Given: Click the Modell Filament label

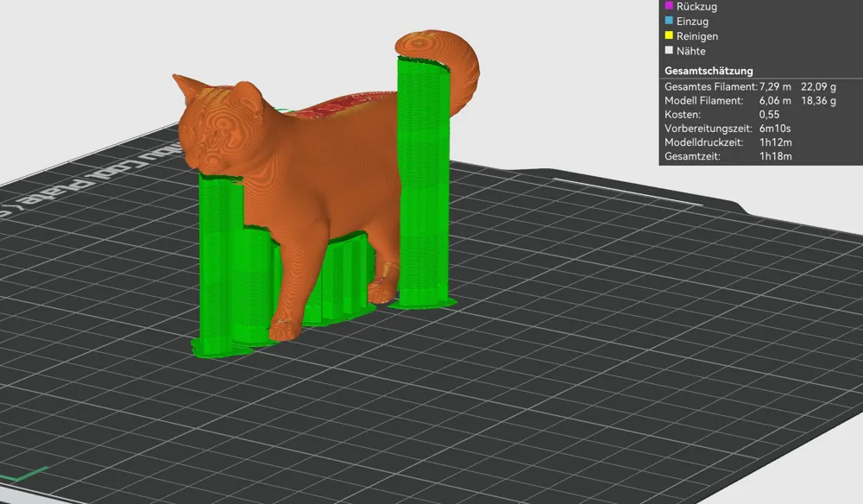Looking at the screenshot, I should tap(703, 101).
